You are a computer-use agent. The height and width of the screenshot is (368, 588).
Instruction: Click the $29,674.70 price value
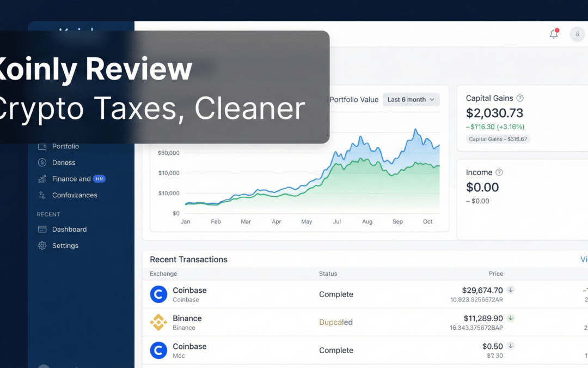[x=482, y=290]
